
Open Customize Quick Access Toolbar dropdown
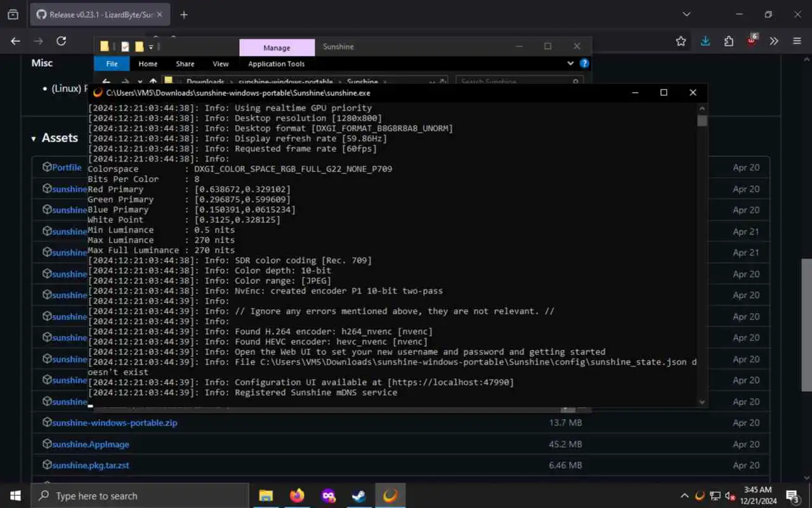151,47
